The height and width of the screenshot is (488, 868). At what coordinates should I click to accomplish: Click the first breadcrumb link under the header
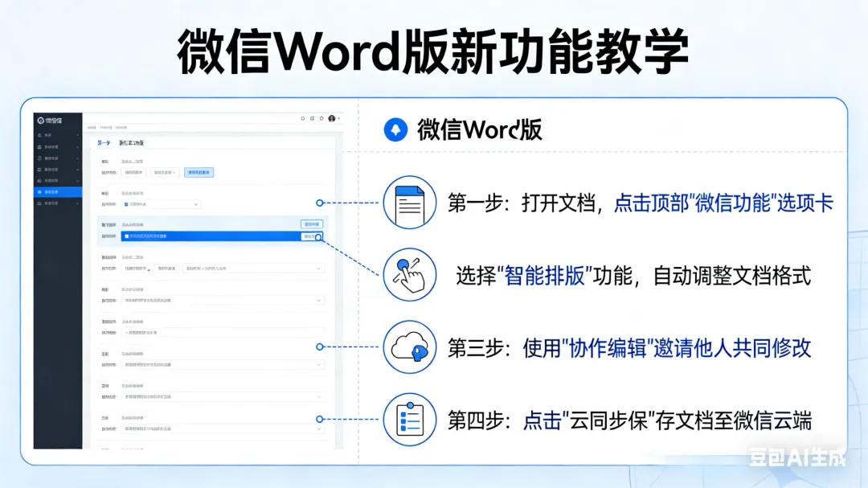[x=92, y=127]
